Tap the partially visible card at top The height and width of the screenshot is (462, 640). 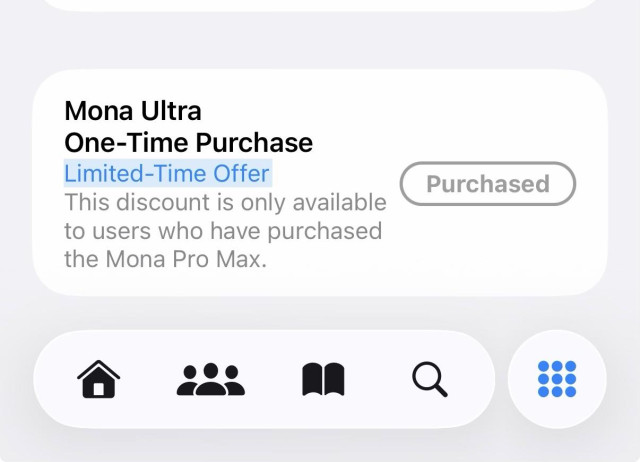(320, 5)
